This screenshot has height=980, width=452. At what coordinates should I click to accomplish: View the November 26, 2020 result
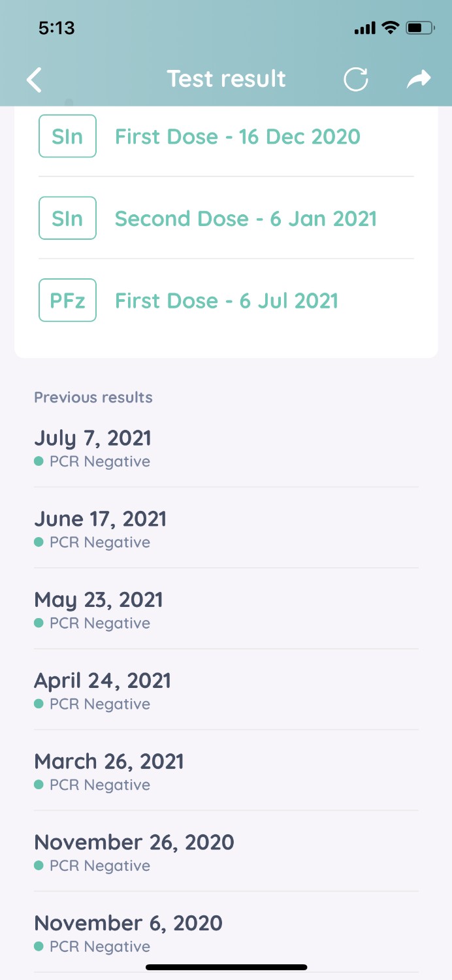(x=226, y=853)
